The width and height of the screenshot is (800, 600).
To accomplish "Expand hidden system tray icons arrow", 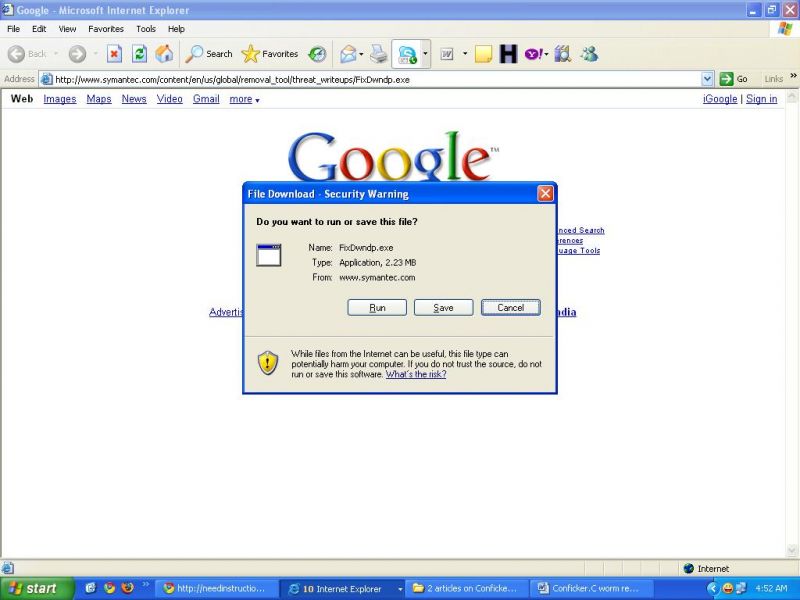I will 713,588.
